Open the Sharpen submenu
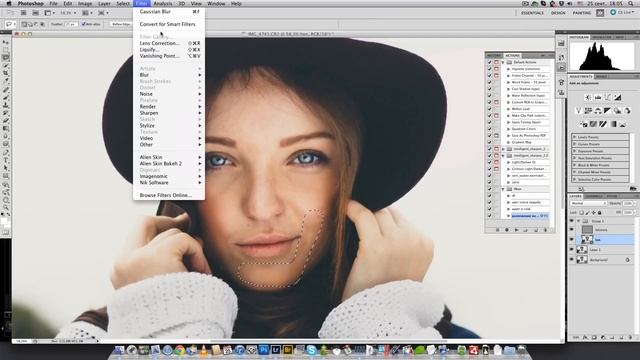 [171, 113]
